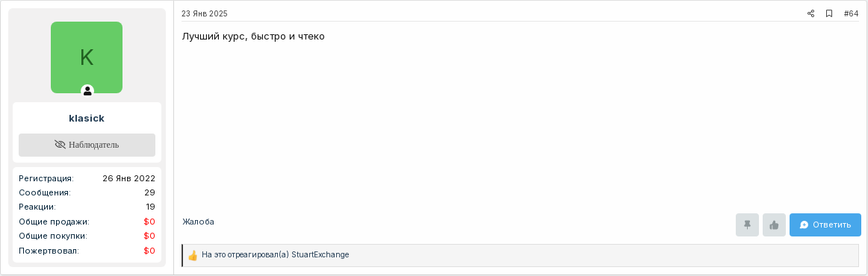868x276 pixels.
Task: Click the user status badge under avatar
Action: pyautogui.click(x=87, y=91)
